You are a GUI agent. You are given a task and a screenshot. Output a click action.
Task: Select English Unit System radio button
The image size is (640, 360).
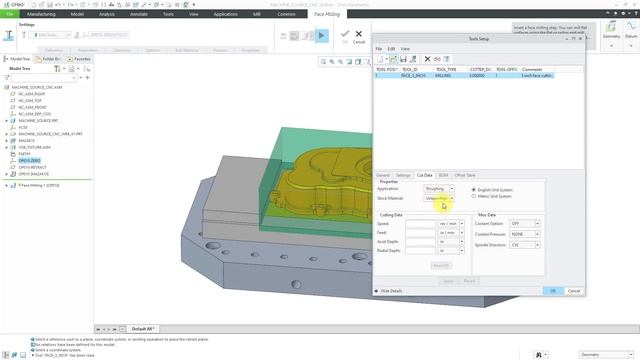pyautogui.click(x=474, y=190)
